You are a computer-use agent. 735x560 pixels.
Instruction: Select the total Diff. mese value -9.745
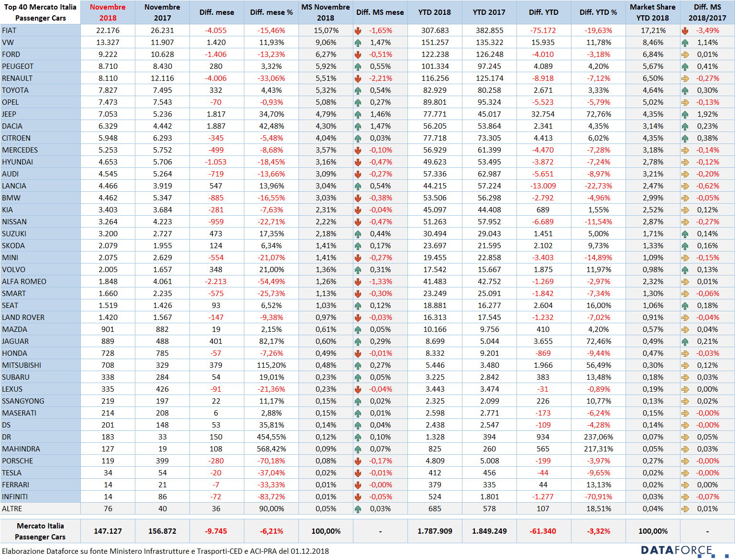pos(216,531)
